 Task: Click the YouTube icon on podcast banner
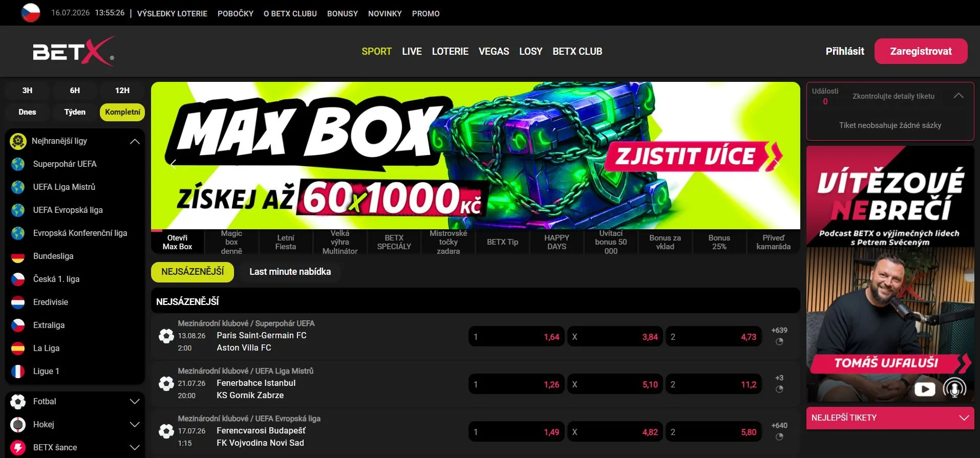(x=925, y=389)
